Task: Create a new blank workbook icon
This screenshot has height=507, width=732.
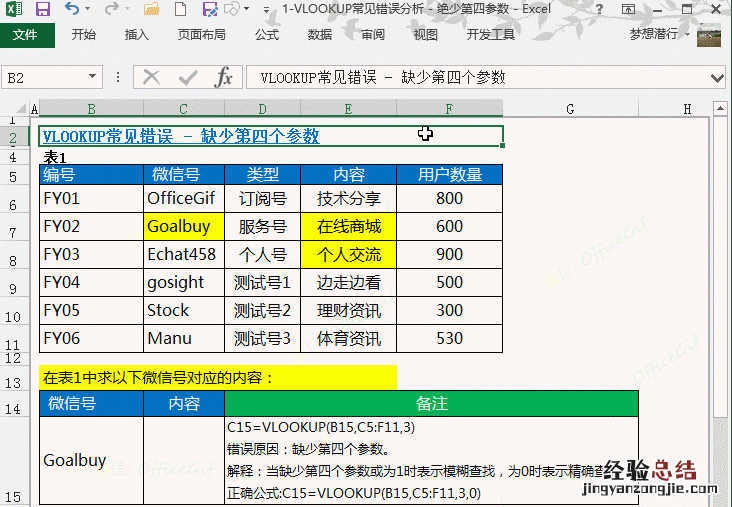Action: pos(180,10)
